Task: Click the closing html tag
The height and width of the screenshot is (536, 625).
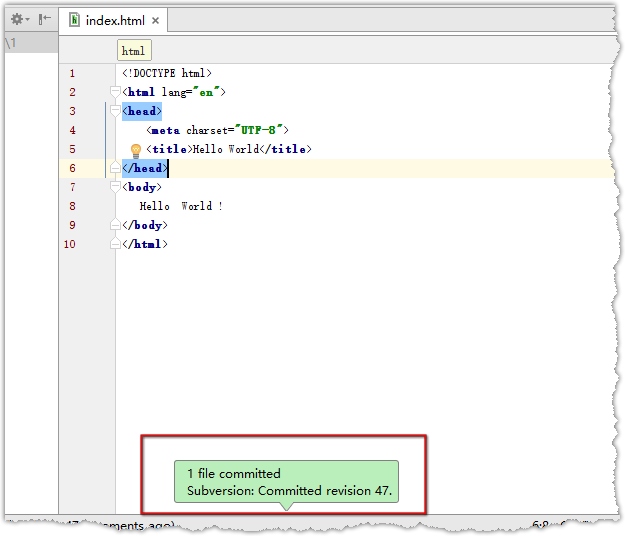Action: [145, 244]
